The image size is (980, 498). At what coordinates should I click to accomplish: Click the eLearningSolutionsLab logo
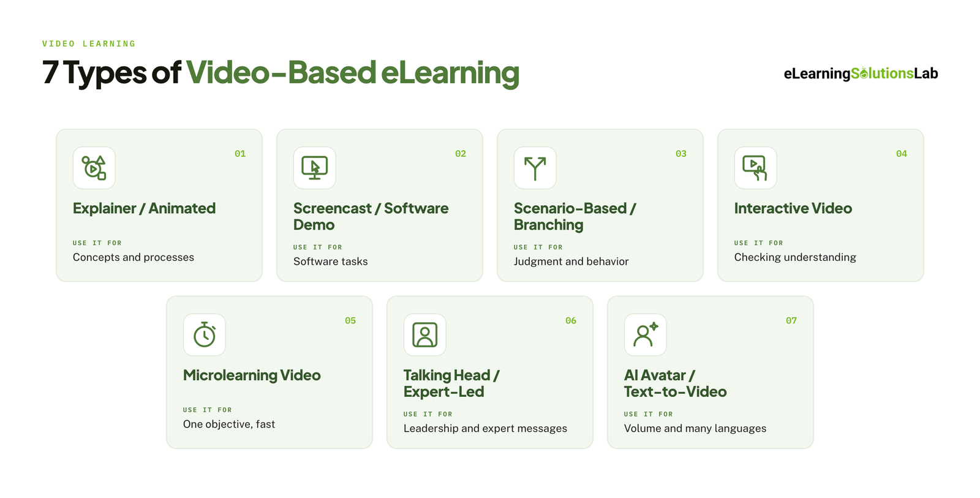[861, 74]
